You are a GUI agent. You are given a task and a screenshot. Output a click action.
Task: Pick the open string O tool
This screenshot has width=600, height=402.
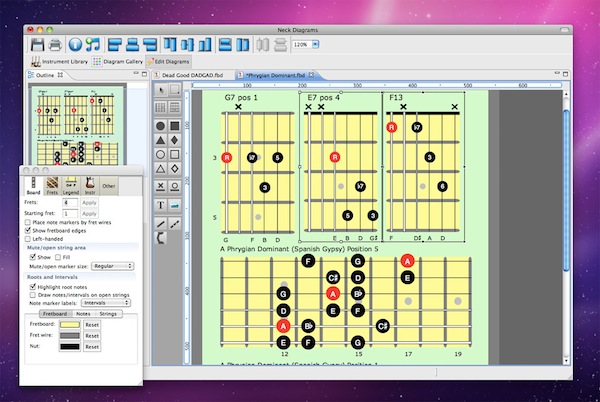(x=175, y=186)
